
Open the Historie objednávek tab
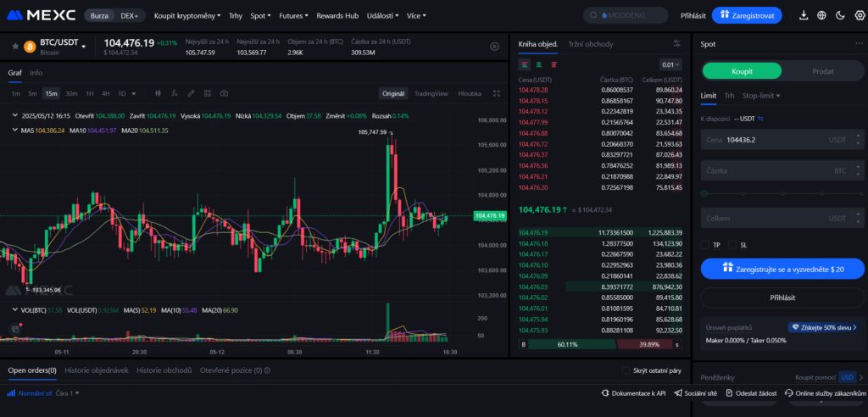[97, 370]
